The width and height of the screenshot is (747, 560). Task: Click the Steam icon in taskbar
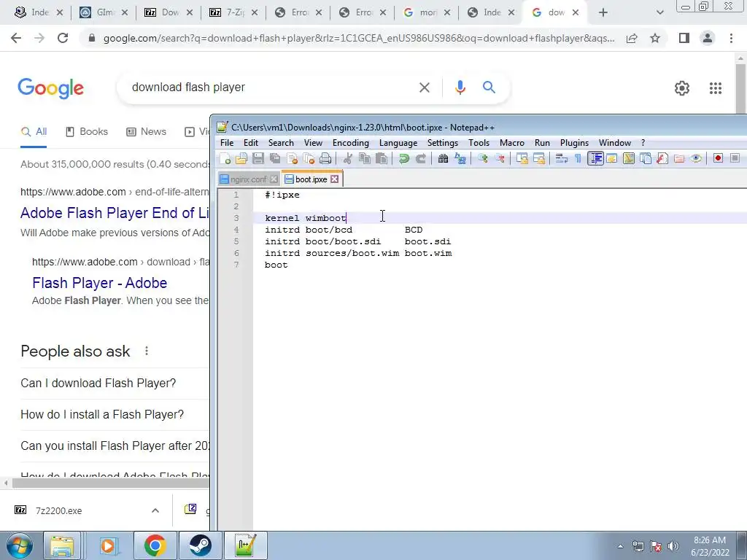click(x=201, y=545)
